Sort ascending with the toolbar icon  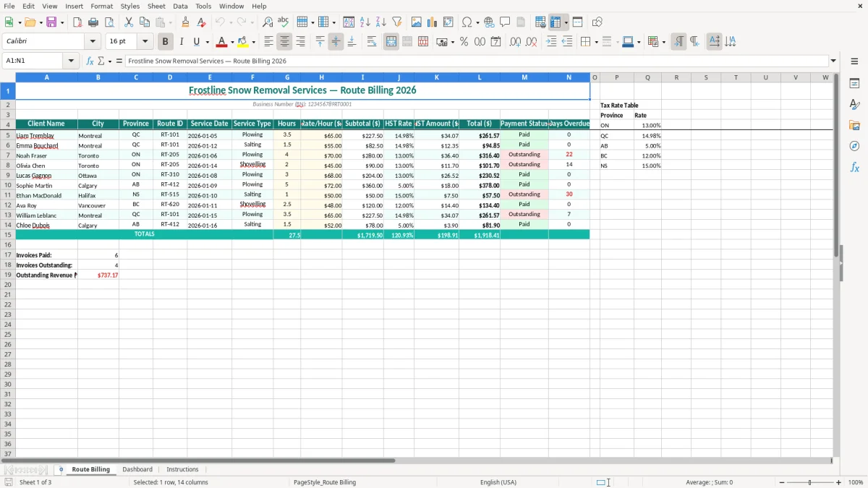[x=365, y=22]
